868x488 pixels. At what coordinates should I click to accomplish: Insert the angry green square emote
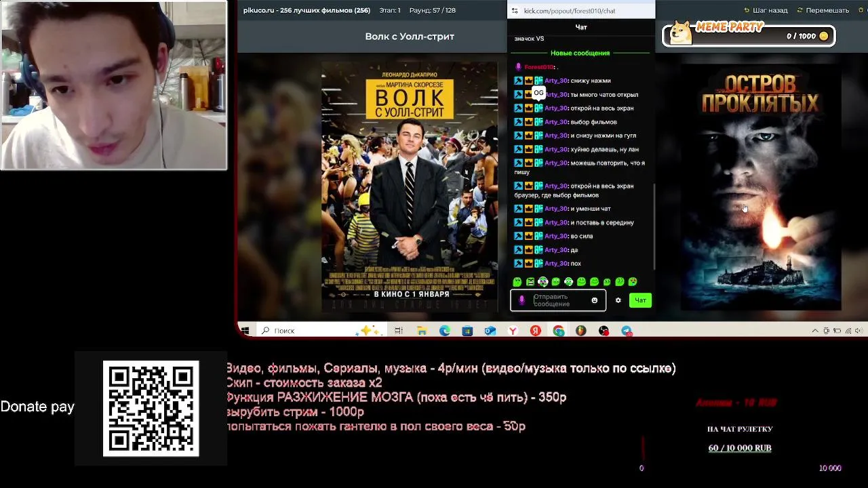[x=530, y=282]
